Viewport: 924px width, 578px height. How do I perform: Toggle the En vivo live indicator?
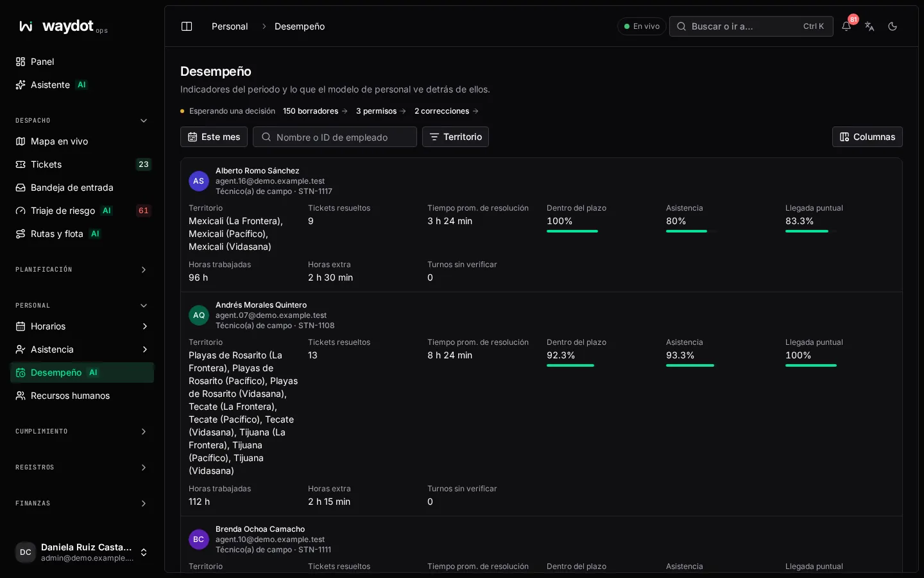[642, 26]
